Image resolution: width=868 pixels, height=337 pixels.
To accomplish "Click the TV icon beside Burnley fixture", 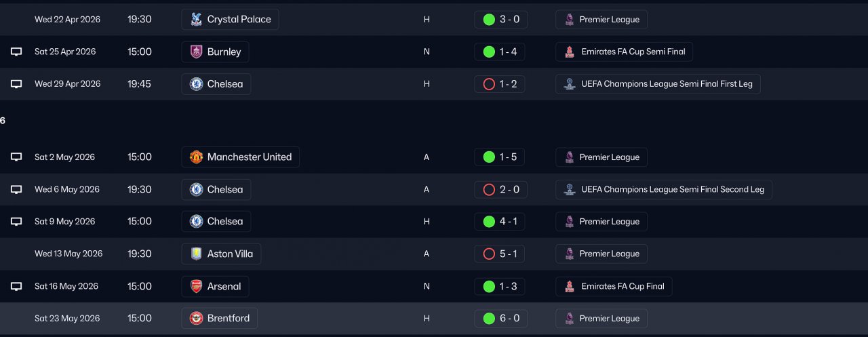I will click(x=16, y=52).
